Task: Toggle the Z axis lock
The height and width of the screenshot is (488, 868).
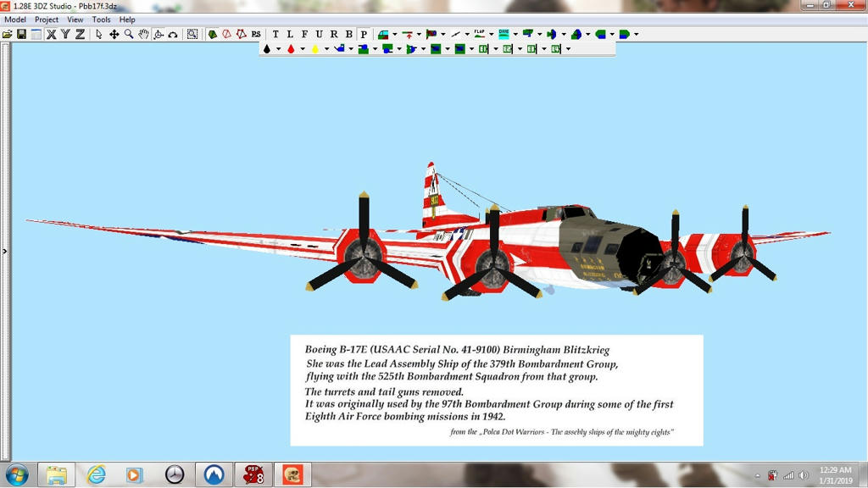Action: (81, 34)
